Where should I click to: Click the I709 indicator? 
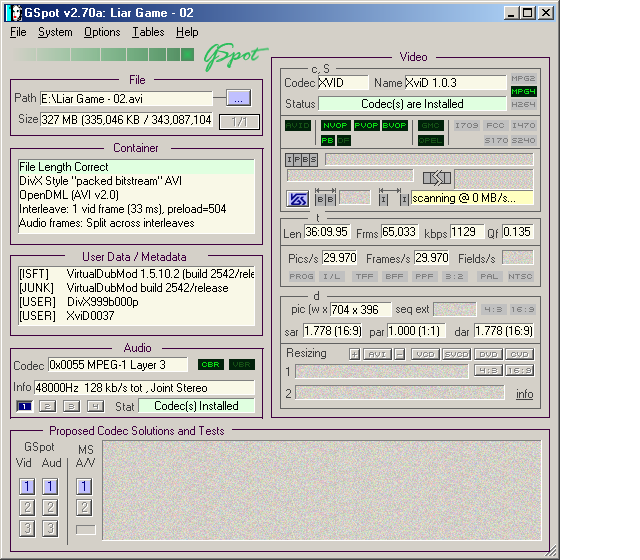[x=467, y=126]
